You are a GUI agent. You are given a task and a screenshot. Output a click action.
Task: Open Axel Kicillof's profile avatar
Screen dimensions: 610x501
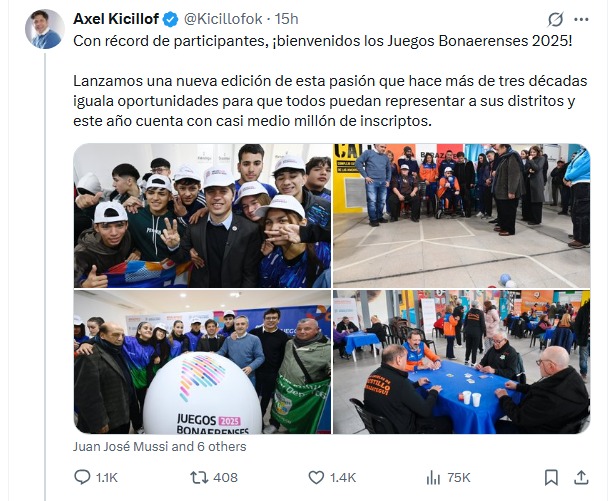click(x=45, y=29)
